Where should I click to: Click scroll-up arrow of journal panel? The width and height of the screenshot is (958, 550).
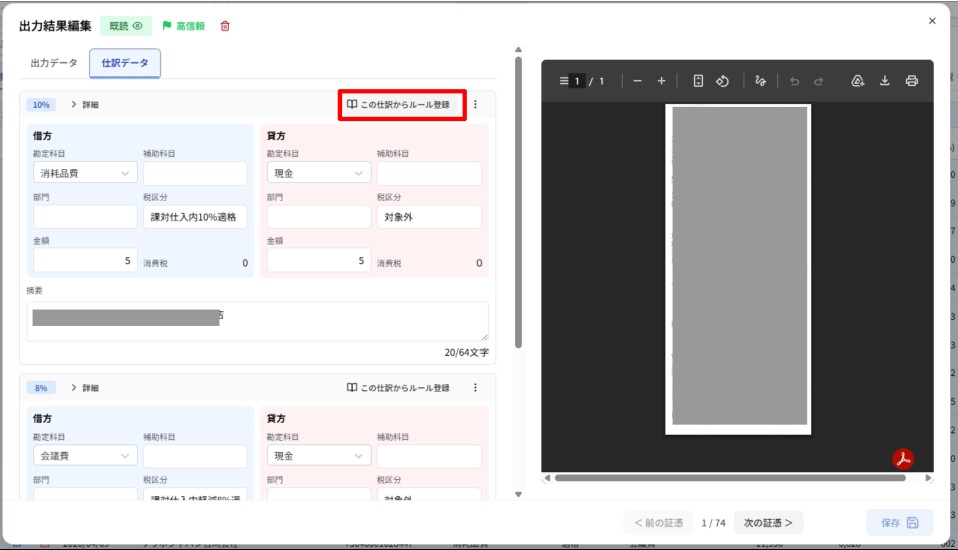[518, 50]
